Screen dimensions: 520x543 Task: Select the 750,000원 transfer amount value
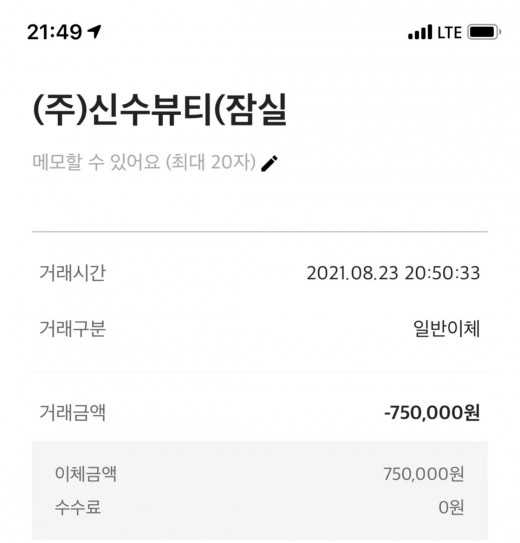coord(424,474)
